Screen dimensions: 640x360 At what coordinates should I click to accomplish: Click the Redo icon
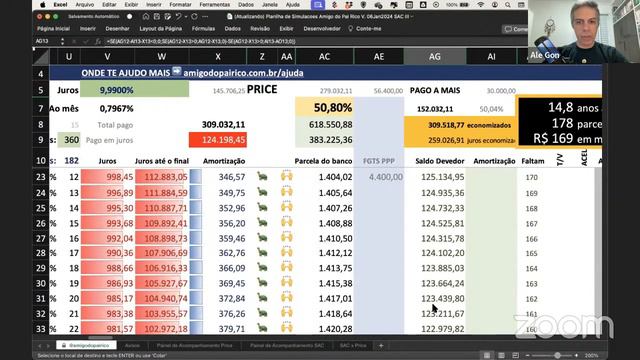[194, 17]
